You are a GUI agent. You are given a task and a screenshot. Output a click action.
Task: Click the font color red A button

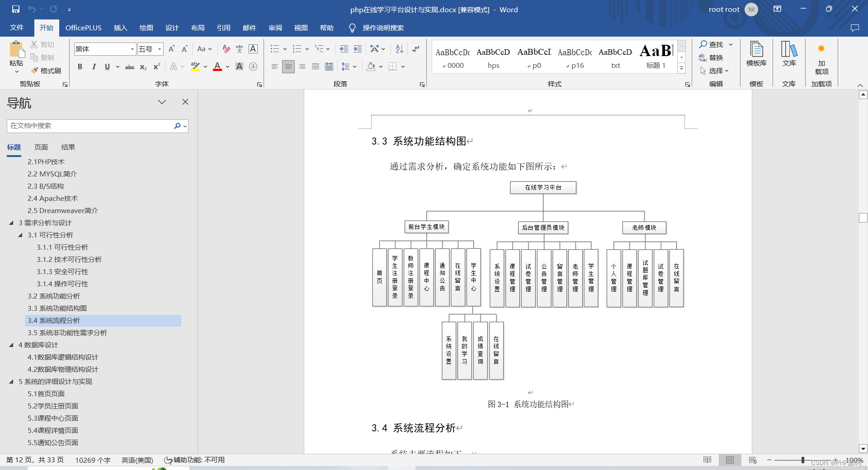[x=217, y=67]
